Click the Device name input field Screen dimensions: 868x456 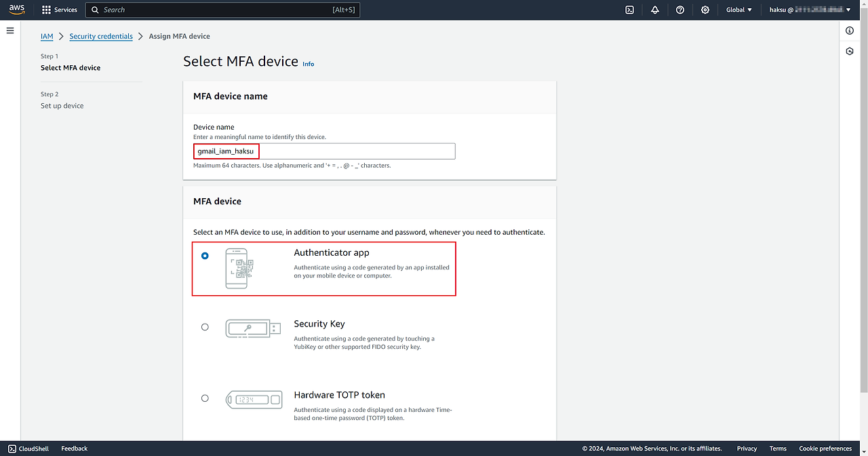pos(324,151)
